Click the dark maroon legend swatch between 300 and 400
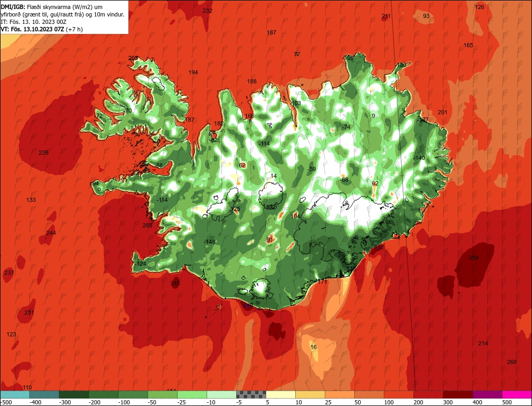This screenshot has height=406, width=532. (458, 394)
